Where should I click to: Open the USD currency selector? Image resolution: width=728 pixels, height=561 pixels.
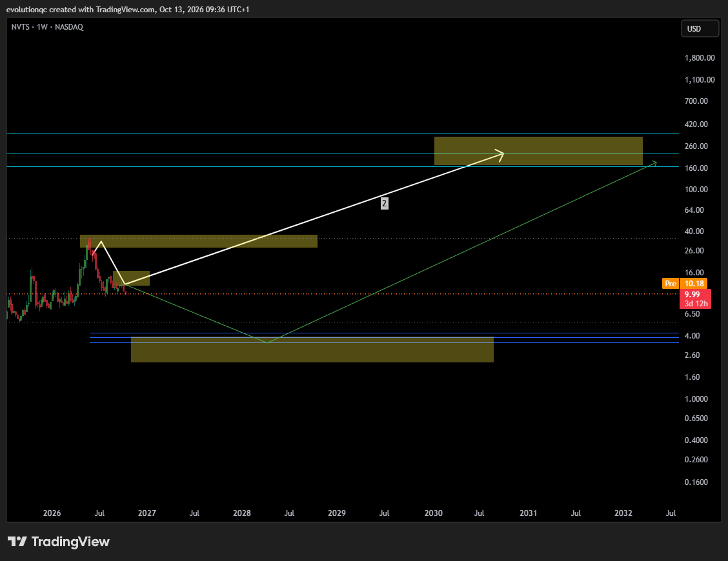700,29
